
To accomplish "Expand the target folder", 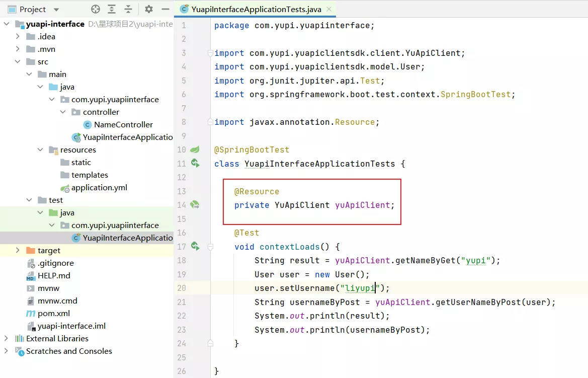I will pyautogui.click(x=18, y=250).
